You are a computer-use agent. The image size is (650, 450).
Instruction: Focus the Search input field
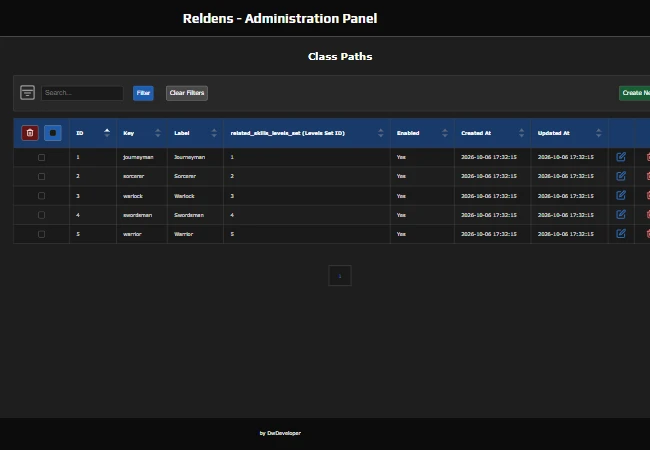point(82,93)
